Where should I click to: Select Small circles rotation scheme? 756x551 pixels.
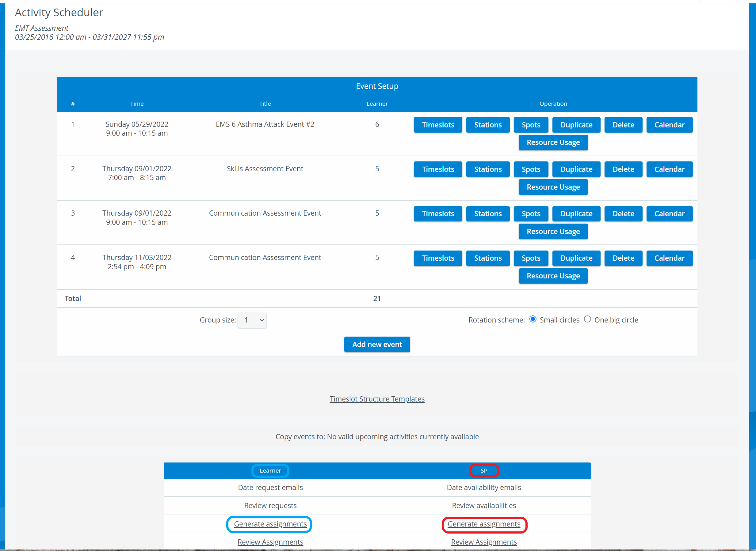pos(533,319)
